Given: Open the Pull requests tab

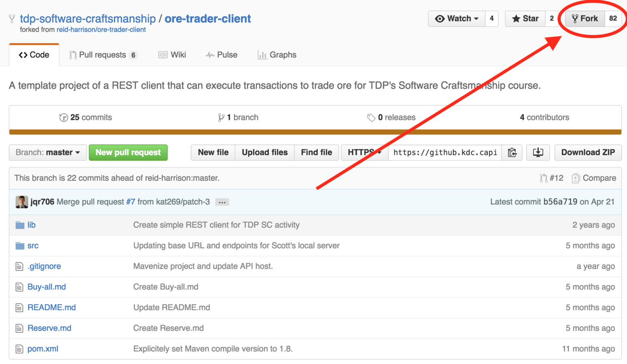Looking at the screenshot, I should click(103, 55).
